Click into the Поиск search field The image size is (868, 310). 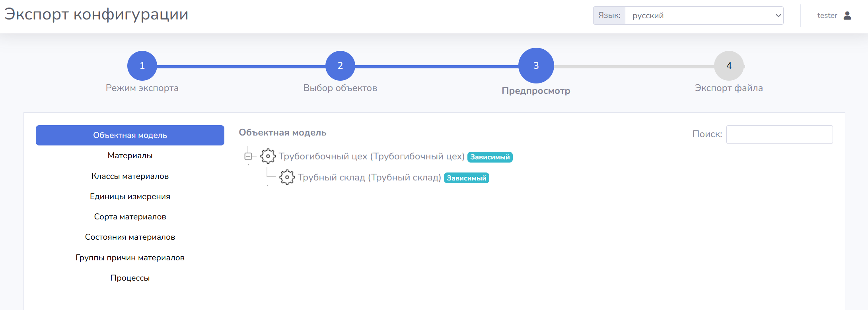pyautogui.click(x=779, y=134)
